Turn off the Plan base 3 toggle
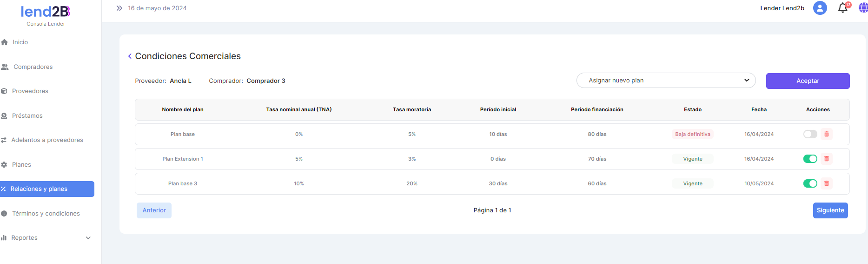 coord(810,183)
